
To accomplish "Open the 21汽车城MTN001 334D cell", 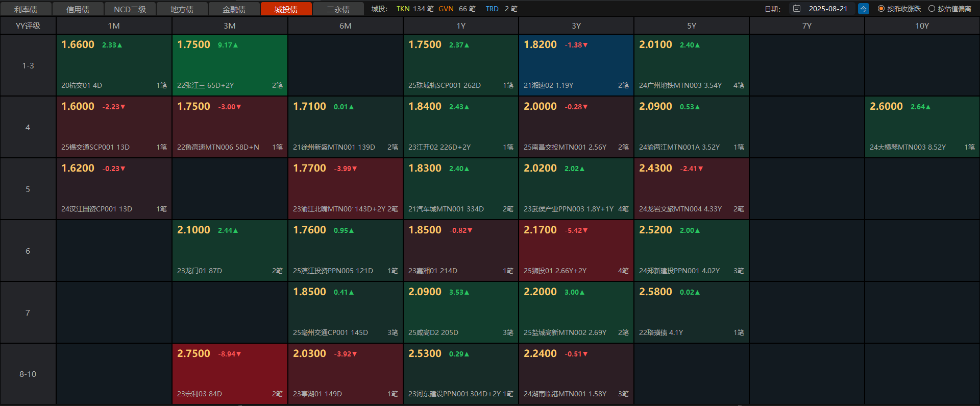I will coord(461,188).
